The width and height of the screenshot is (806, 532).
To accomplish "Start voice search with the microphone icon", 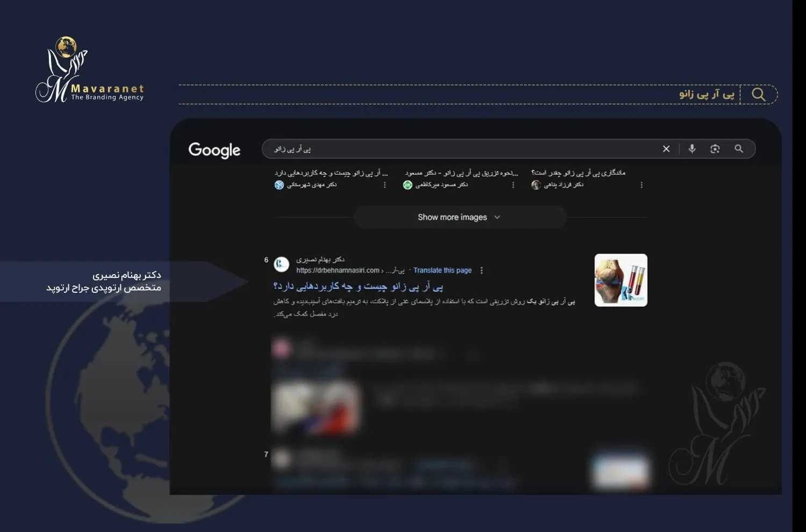I will pyautogui.click(x=692, y=149).
